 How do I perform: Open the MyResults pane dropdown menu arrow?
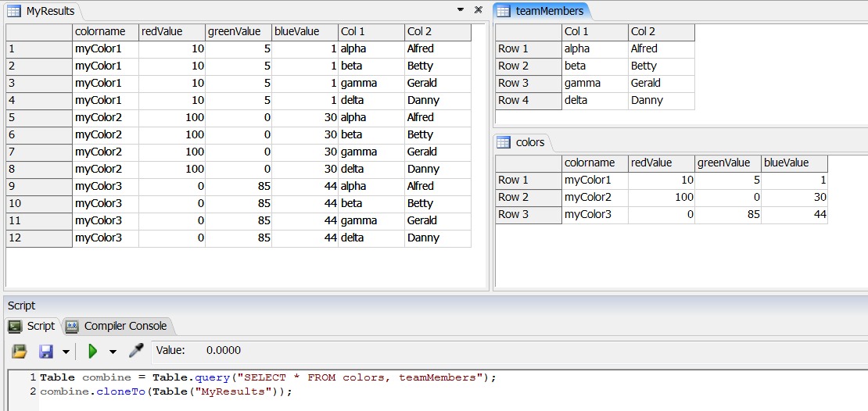coord(460,10)
